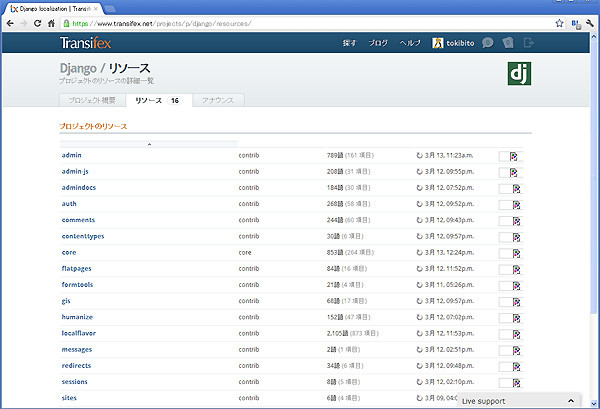The image size is (600, 409).
Task: Click translate icon for admindocs row
Action: click(x=516, y=189)
